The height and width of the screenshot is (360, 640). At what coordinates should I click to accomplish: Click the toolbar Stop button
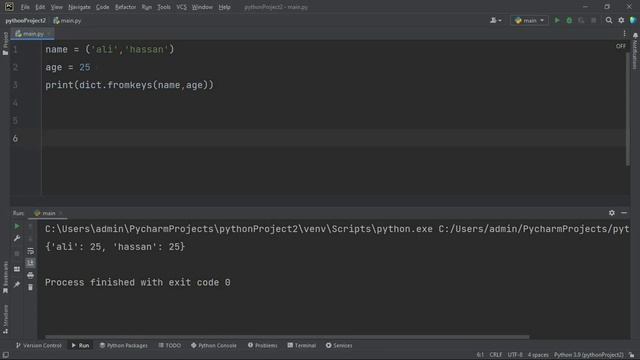pyautogui.click(x=593, y=20)
